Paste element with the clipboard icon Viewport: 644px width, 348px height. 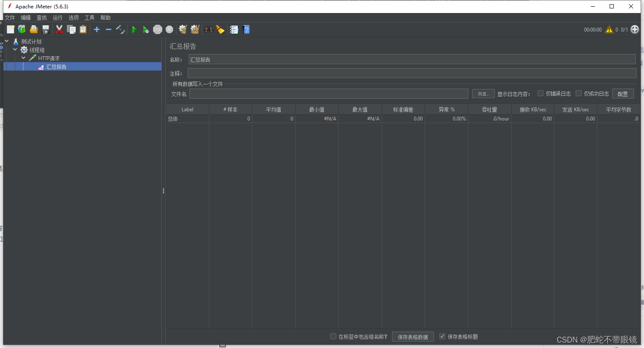[x=83, y=29]
